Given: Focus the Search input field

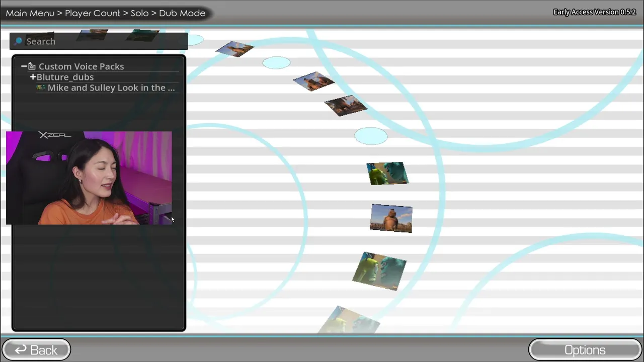Looking at the screenshot, I should pyautogui.click(x=99, y=41).
